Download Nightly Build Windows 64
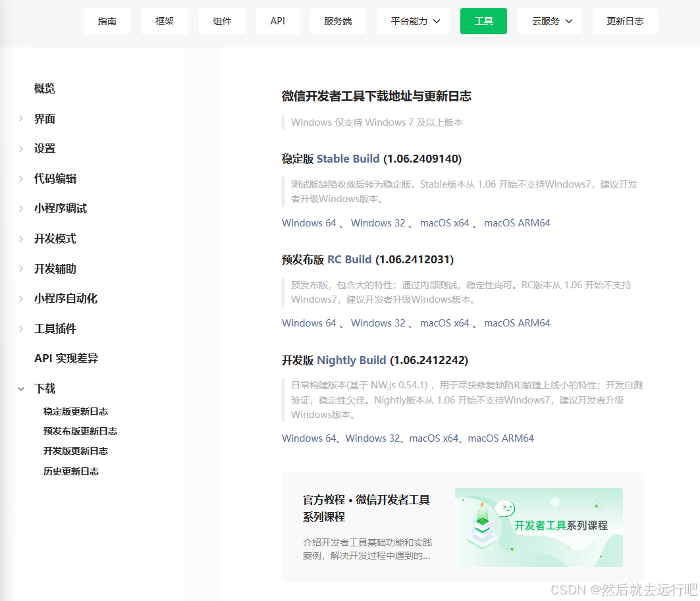 309,438
